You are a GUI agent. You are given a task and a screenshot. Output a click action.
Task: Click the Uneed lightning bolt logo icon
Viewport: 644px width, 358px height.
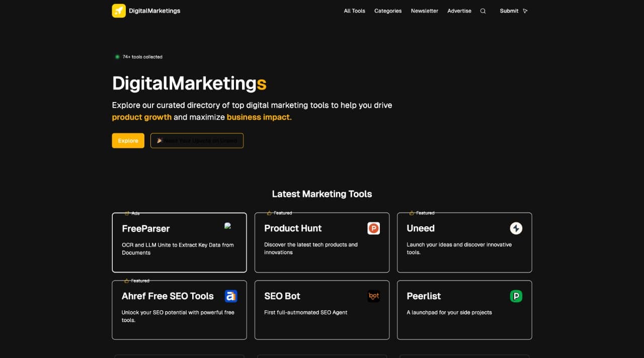(x=516, y=228)
